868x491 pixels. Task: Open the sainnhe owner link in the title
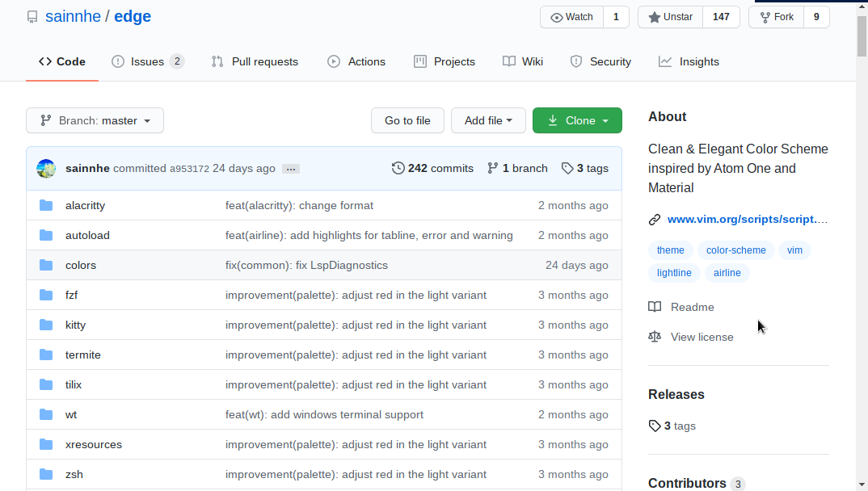coord(73,17)
